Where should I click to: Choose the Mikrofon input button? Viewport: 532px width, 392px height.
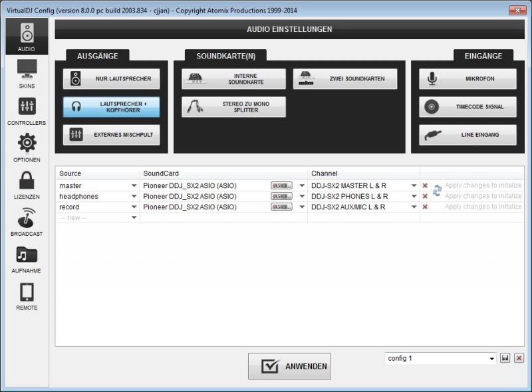click(467, 79)
